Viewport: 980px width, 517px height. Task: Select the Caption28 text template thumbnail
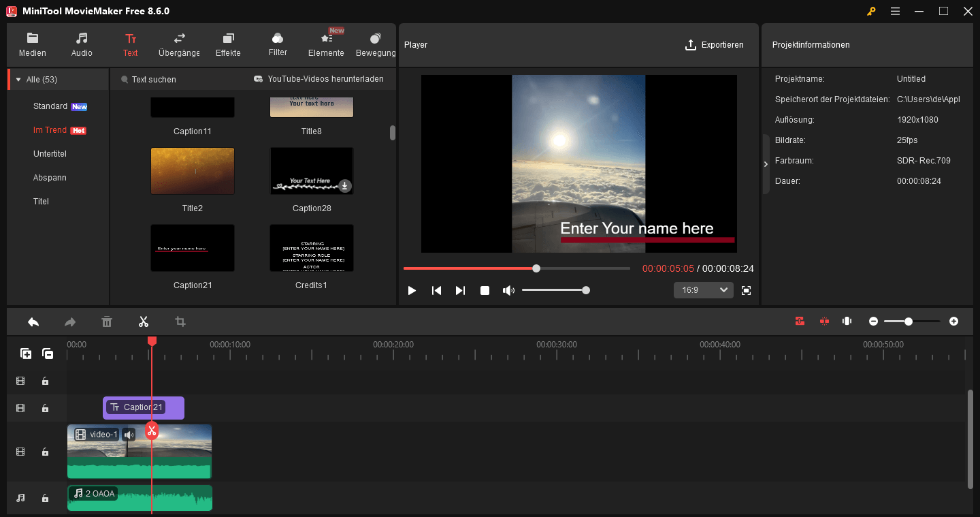[311, 170]
